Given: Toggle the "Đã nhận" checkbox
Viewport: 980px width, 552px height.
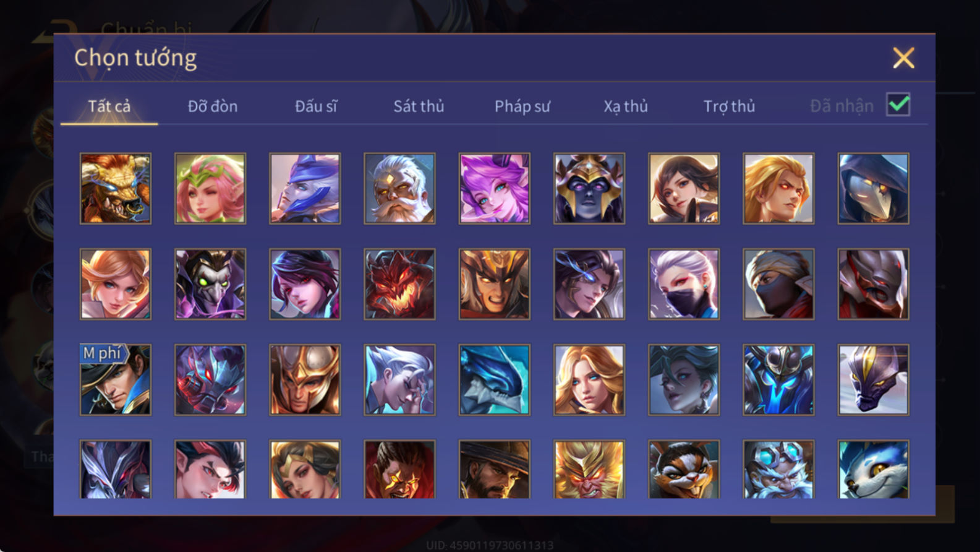Looking at the screenshot, I should 898,105.
